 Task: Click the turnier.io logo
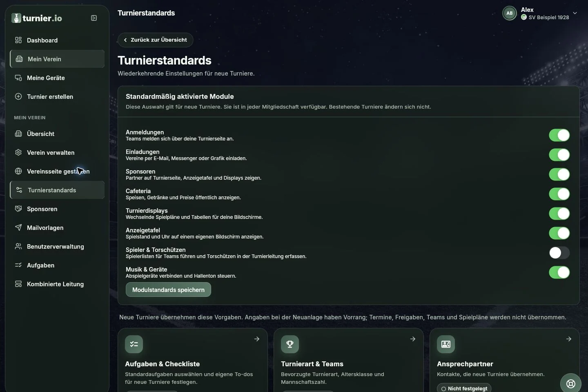click(x=37, y=18)
